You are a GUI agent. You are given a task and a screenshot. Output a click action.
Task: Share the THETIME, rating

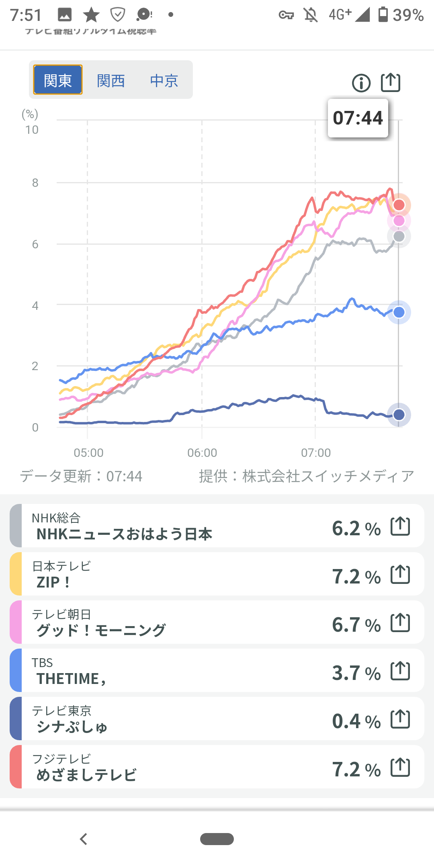[x=400, y=671]
